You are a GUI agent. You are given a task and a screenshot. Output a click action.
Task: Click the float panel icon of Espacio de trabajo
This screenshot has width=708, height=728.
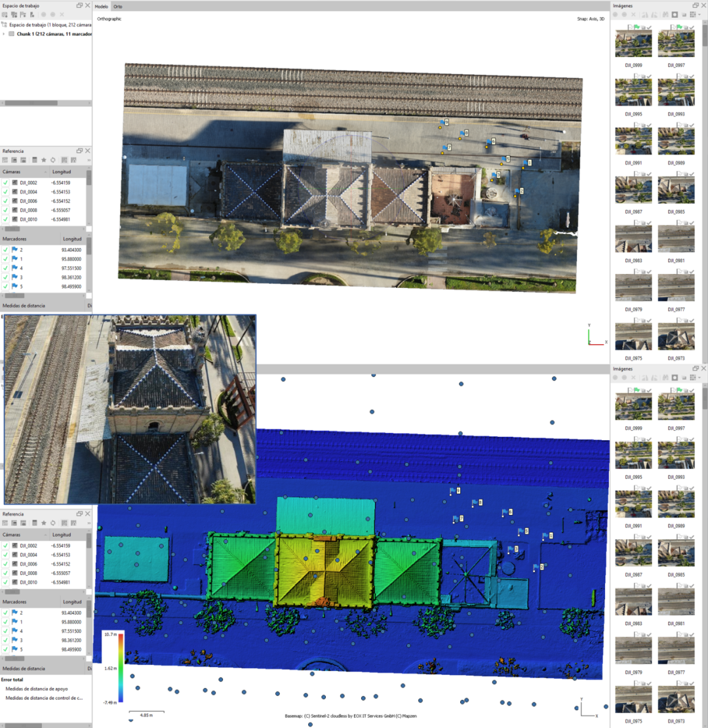(79, 5)
